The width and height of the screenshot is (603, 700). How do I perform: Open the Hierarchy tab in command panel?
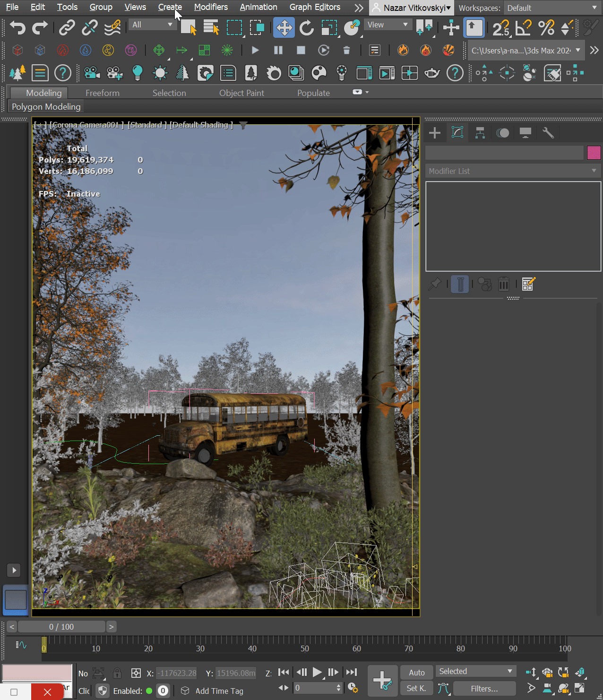click(x=480, y=133)
